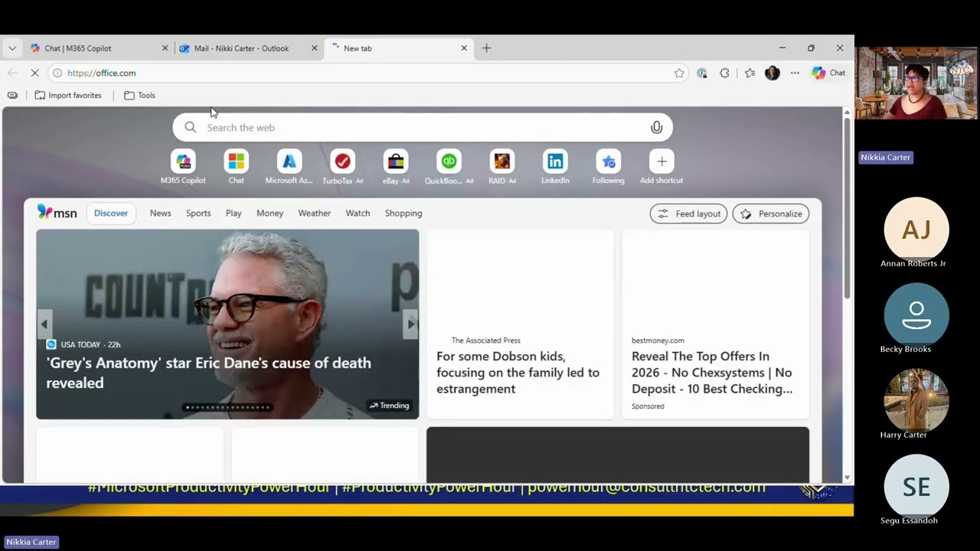Close the Chat | M365 Copilot tab
This screenshot has height=551, width=980.
pyautogui.click(x=165, y=48)
